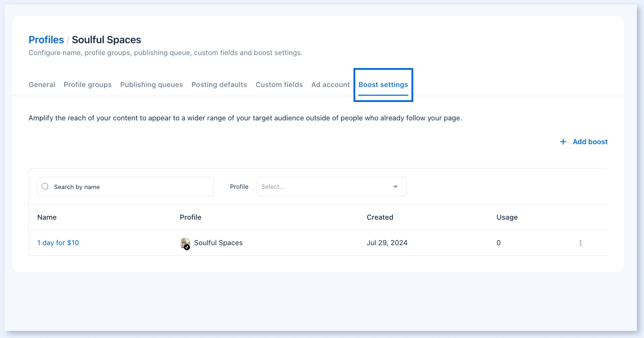Screen dimensions: 644x338
Task: Open the three-dot menu for 1 day for $10
Action: [580, 243]
